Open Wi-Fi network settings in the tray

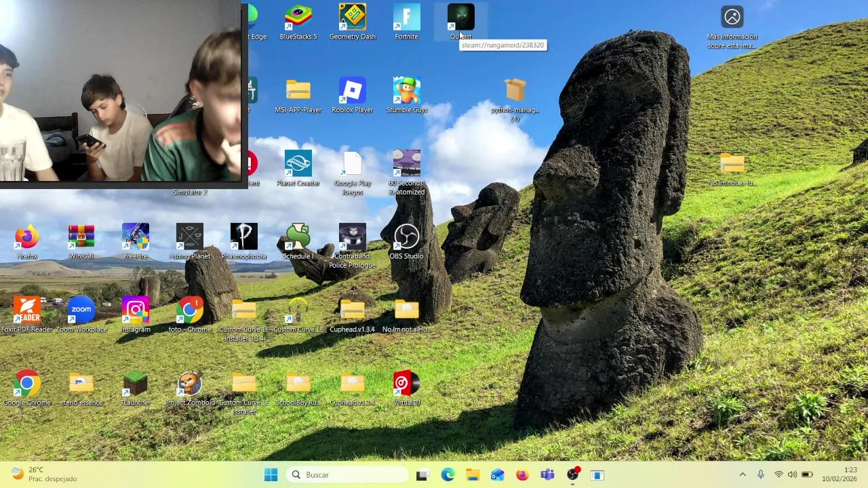(x=778, y=474)
